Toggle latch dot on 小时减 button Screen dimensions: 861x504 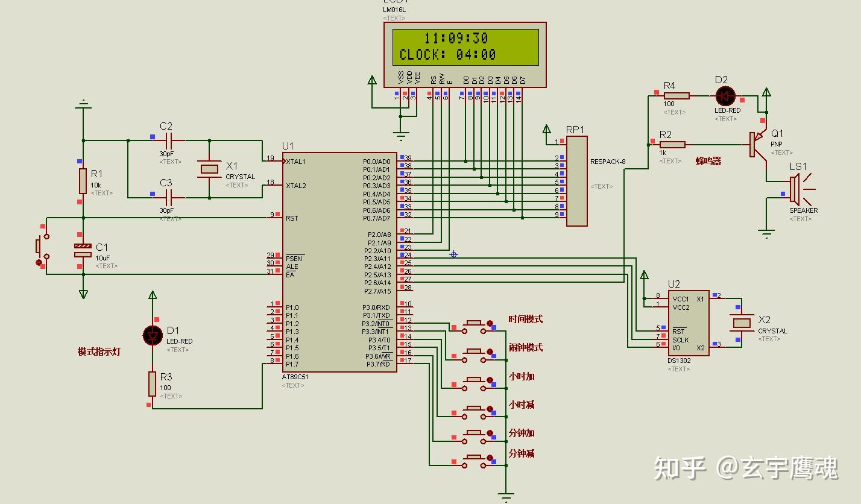490,408
